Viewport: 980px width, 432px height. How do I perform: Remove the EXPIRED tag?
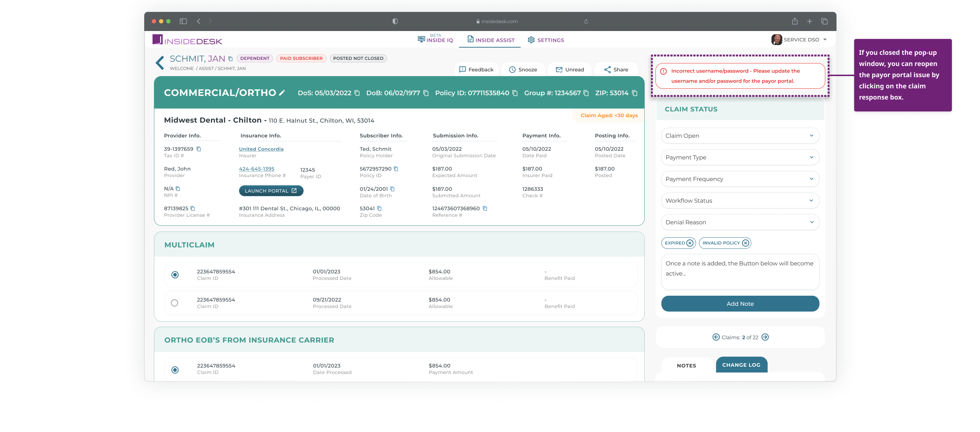[x=690, y=243]
